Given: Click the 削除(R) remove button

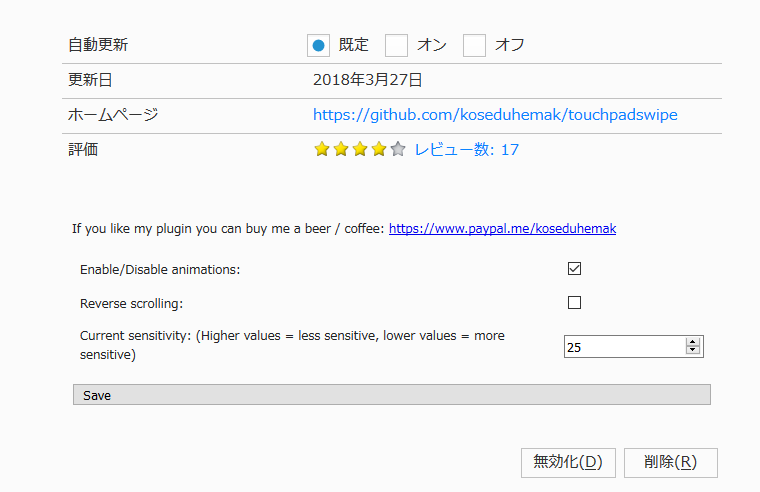Looking at the screenshot, I should pos(670,462).
